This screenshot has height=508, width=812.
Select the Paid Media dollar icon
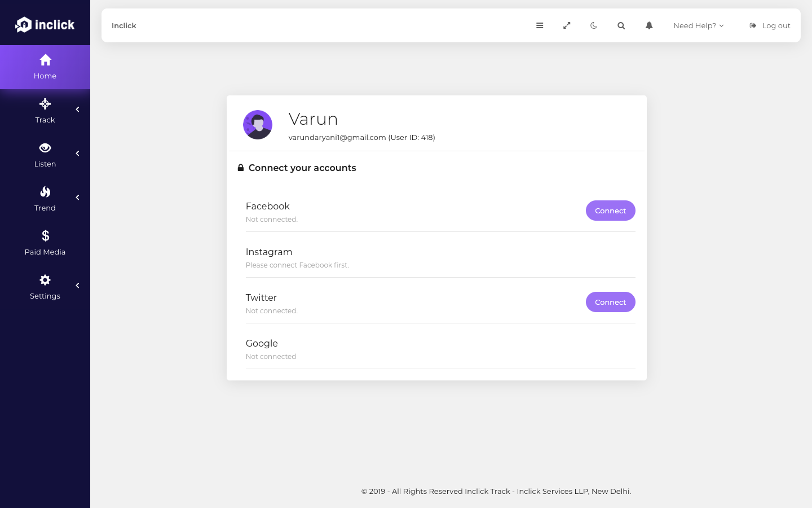(x=45, y=235)
